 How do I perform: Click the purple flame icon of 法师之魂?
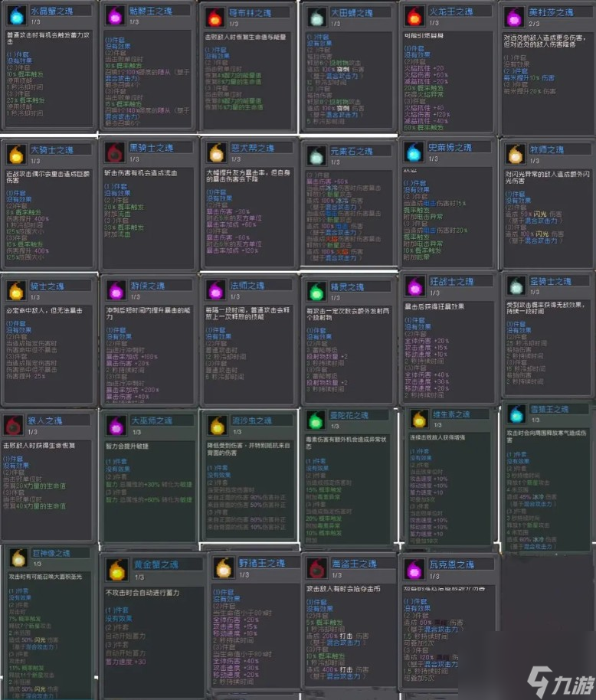coord(216,290)
